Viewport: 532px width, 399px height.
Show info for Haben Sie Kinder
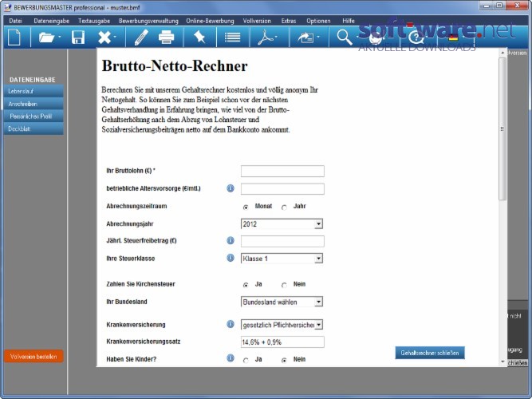click(x=231, y=358)
